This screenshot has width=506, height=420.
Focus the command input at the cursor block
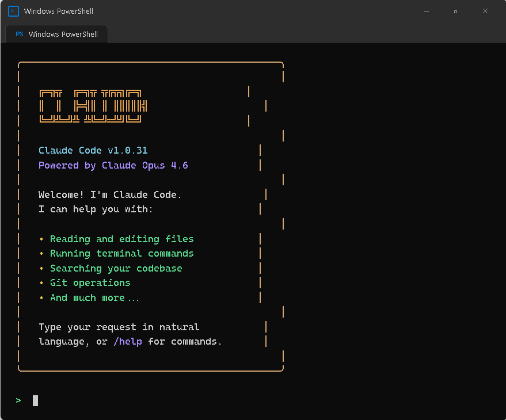click(x=35, y=400)
